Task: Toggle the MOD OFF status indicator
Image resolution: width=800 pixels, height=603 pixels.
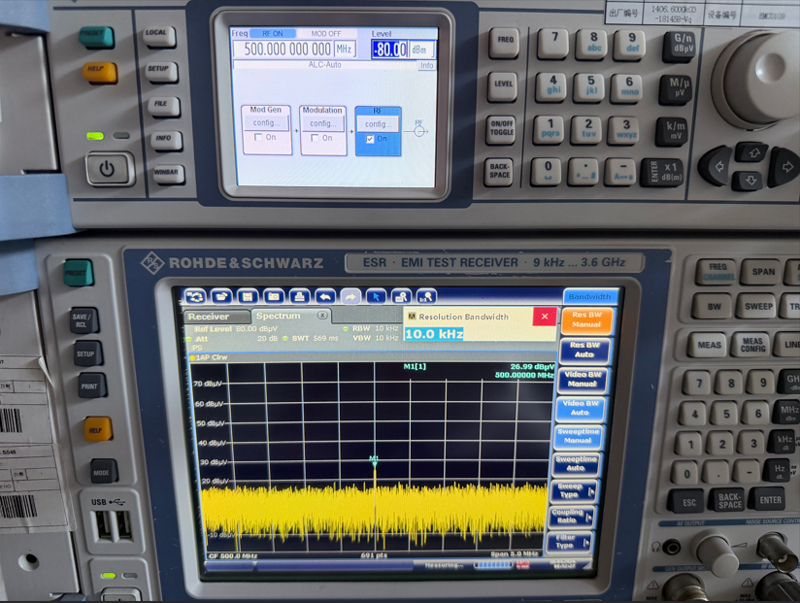Action: (326, 34)
